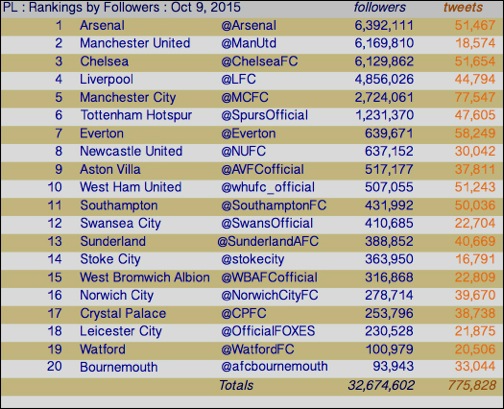This screenshot has width=504, height=409.
Task: Select the Manchester City row name
Action: (128, 97)
